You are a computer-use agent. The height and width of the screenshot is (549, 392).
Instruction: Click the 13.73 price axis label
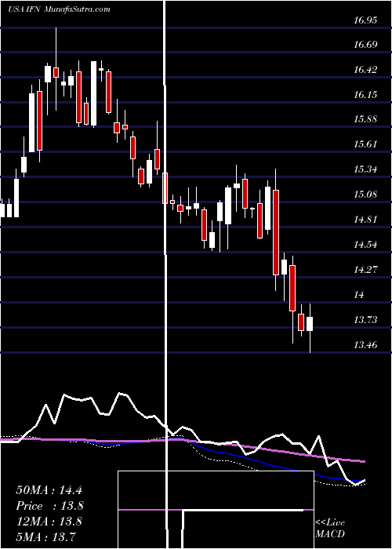(365, 320)
